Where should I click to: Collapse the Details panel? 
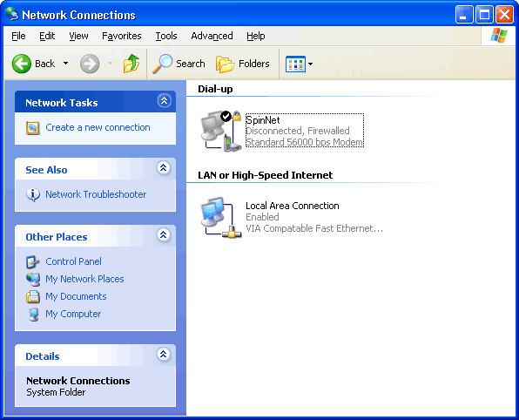(164, 355)
